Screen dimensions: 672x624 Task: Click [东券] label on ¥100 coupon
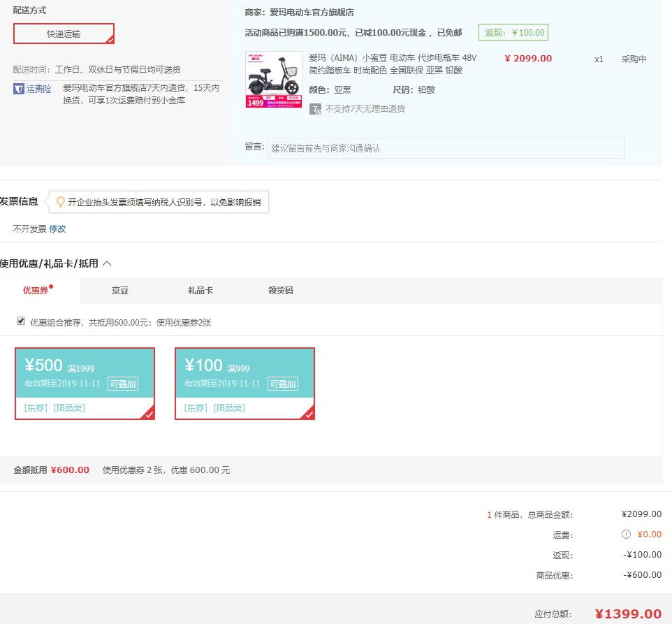point(196,408)
